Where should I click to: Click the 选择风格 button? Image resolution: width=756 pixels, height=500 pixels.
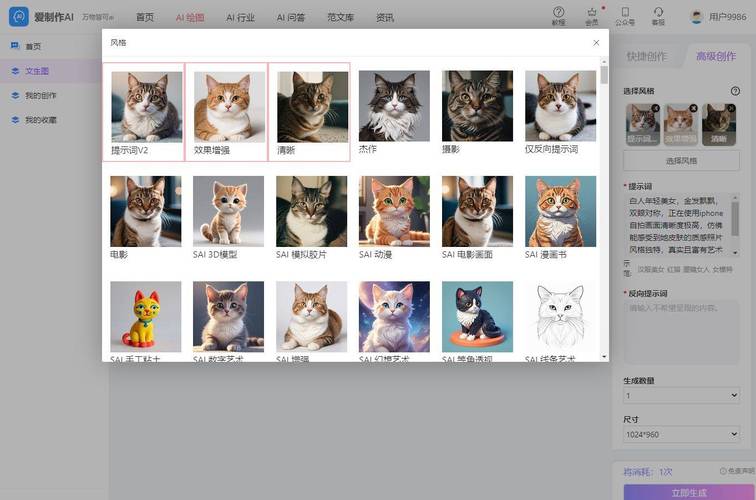tap(681, 161)
